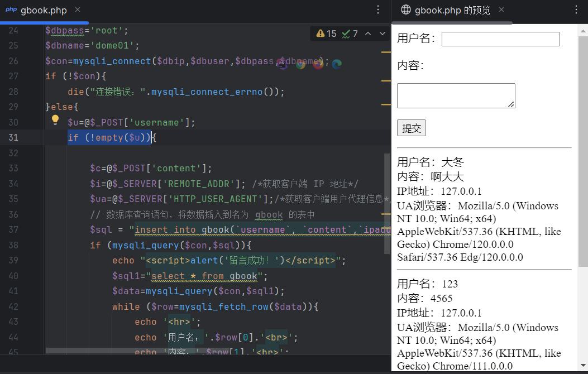
Task: Click the 提交 submit button in preview
Action: tap(412, 128)
